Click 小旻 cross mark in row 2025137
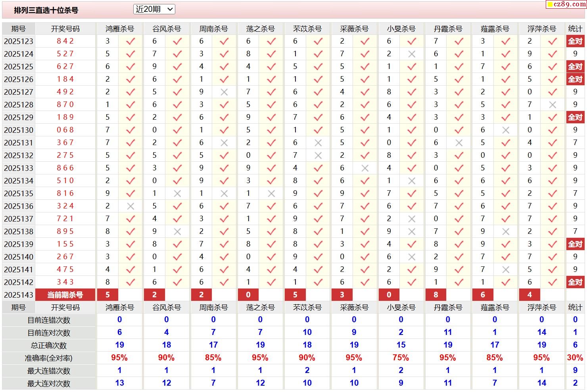 pos(412,219)
